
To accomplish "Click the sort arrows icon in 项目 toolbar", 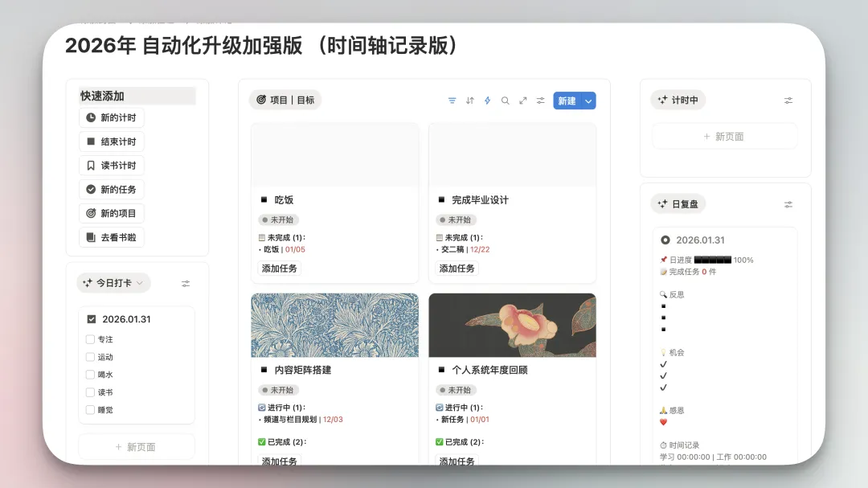I will (x=470, y=100).
